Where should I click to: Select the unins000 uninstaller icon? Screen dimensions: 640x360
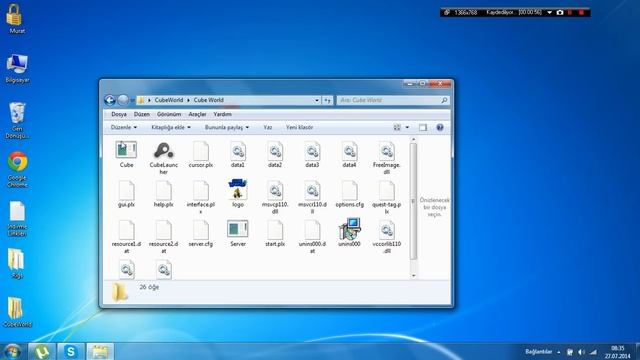pyautogui.click(x=349, y=233)
